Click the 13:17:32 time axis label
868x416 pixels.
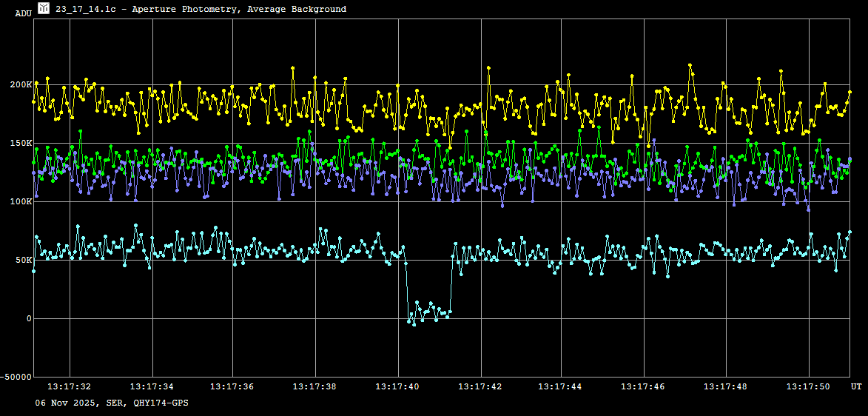69,386
